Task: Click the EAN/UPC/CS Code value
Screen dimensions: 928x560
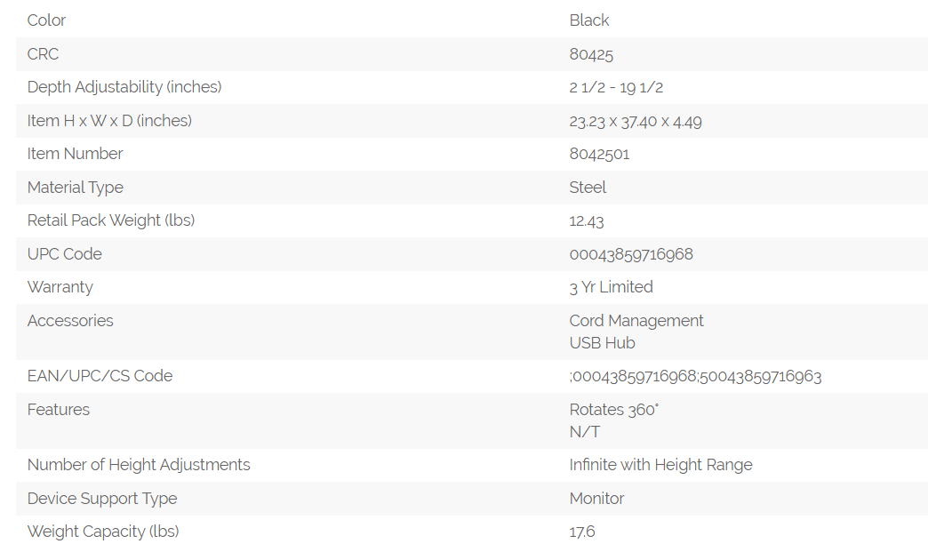Action: click(695, 376)
